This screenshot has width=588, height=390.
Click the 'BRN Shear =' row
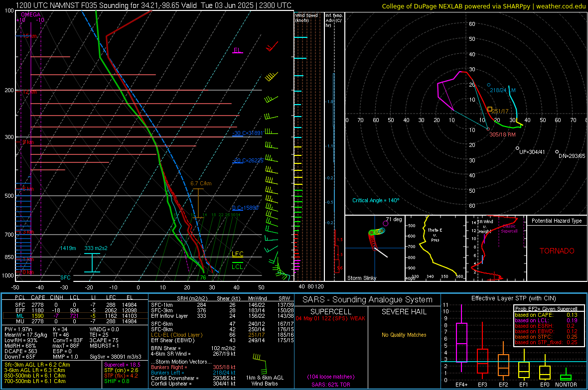coord(193,348)
